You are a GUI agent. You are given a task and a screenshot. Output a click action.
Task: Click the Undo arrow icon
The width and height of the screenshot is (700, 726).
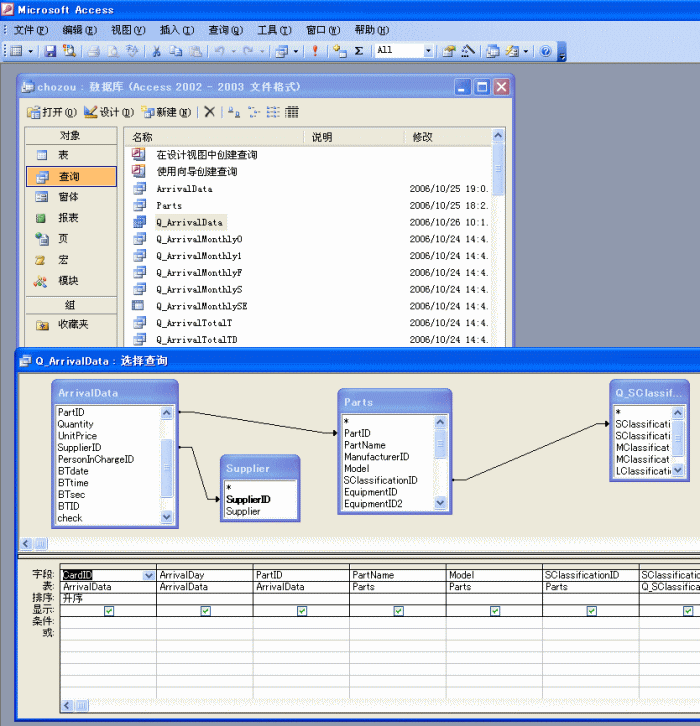point(220,51)
